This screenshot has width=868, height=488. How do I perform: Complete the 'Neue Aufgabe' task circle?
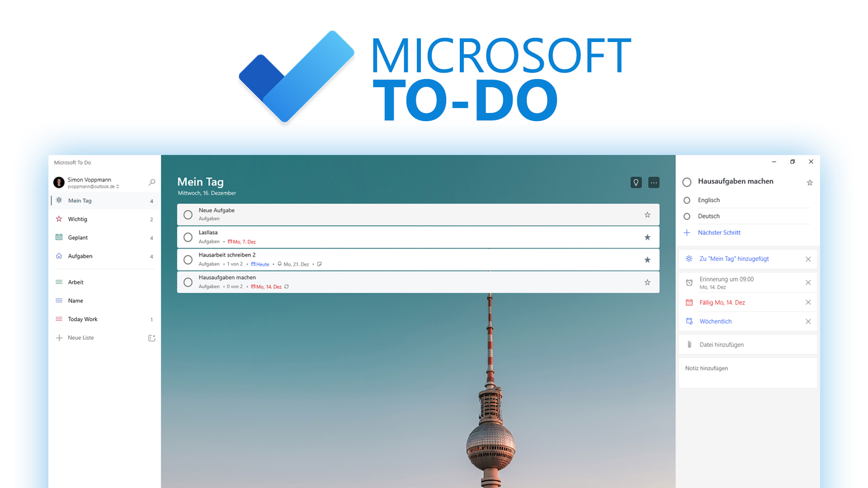pos(188,215)
